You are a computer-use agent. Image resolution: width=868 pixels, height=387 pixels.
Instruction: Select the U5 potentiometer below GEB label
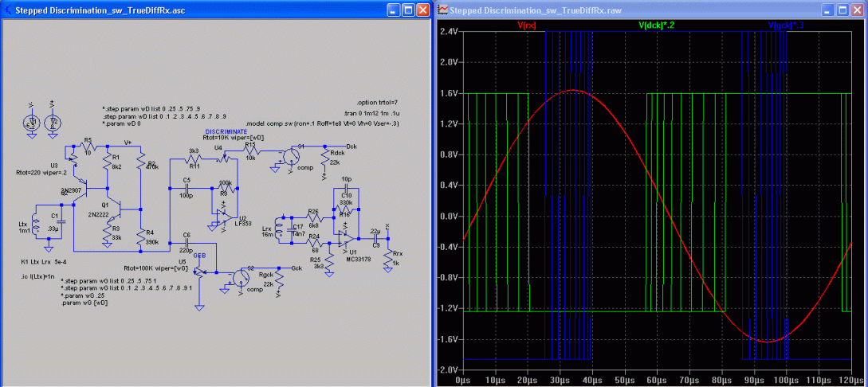201,270
